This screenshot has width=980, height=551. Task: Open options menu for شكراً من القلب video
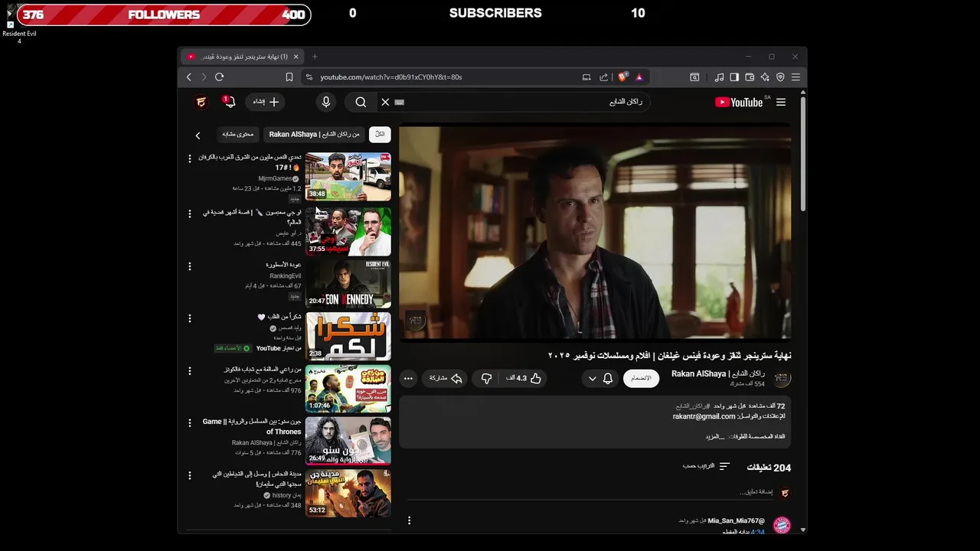pyautogui.click(x=190, y=318)
